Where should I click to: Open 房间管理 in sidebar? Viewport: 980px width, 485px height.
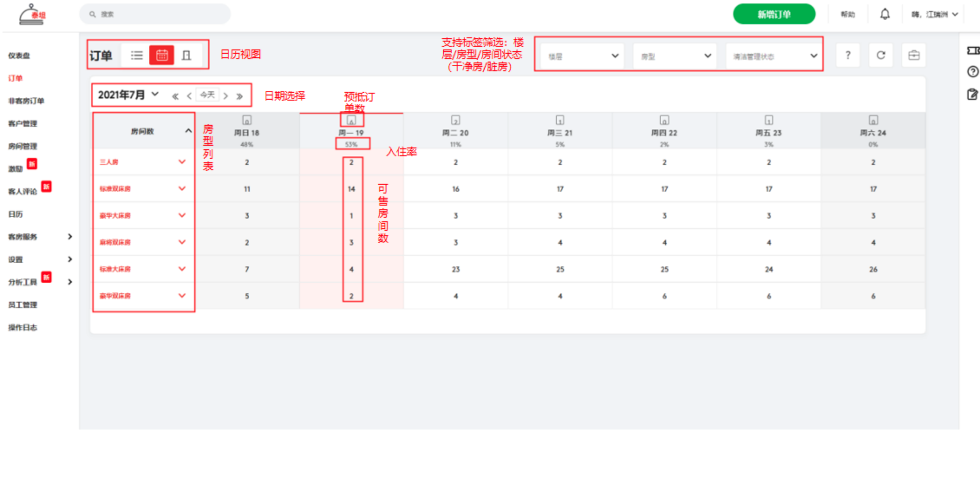click(x=23, y=146)
